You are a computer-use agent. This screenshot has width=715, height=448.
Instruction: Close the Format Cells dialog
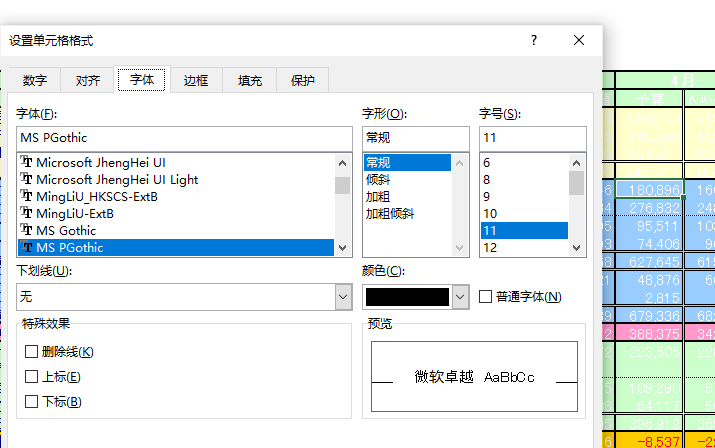[x=579, y=40]
